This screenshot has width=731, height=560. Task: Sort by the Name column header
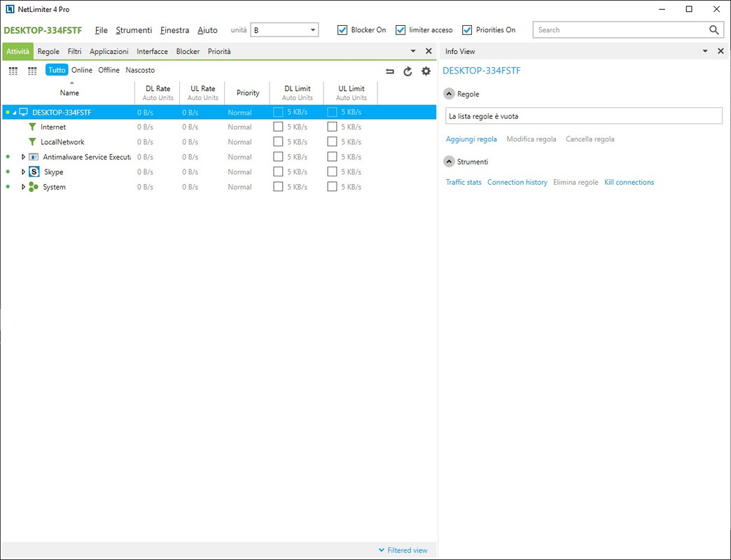(x=69, y=92)
